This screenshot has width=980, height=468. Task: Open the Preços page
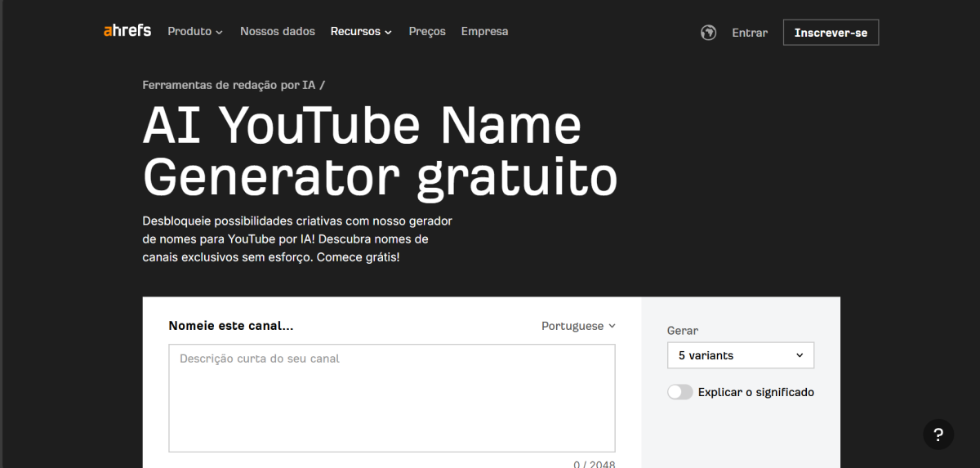pos(427,31)
